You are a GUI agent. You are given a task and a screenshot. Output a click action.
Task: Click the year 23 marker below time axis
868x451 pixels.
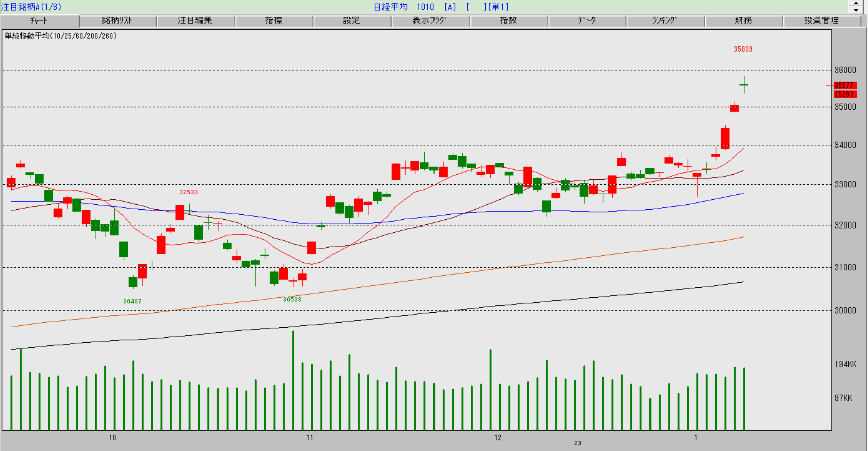578,443
